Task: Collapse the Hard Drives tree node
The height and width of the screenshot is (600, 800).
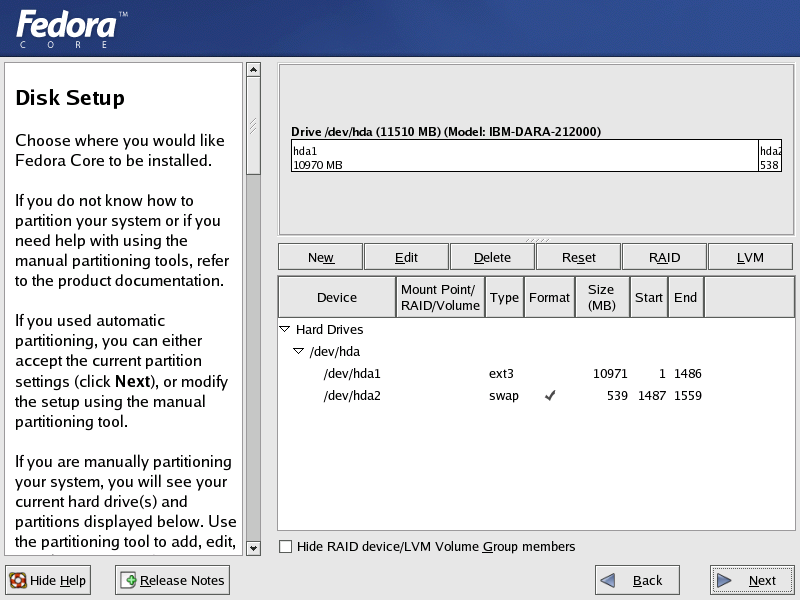Action: tap(285, 329)
